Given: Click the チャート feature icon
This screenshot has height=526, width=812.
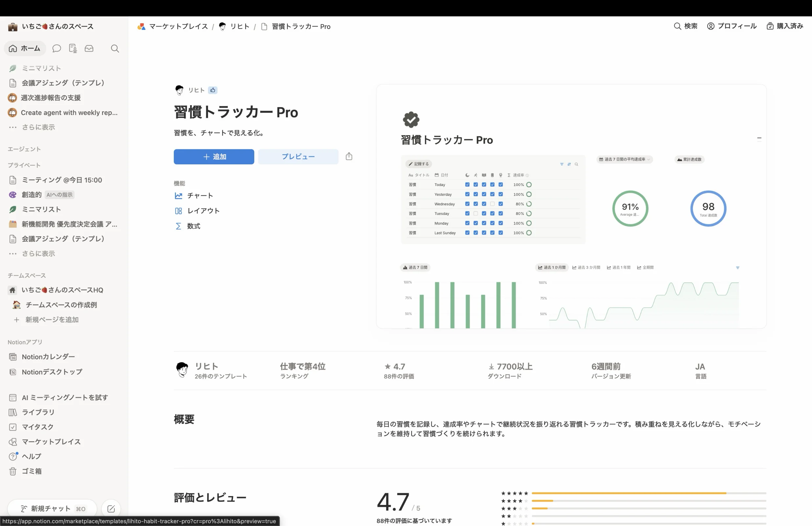Looking at the screenshot, I should [x=178, y=196].
